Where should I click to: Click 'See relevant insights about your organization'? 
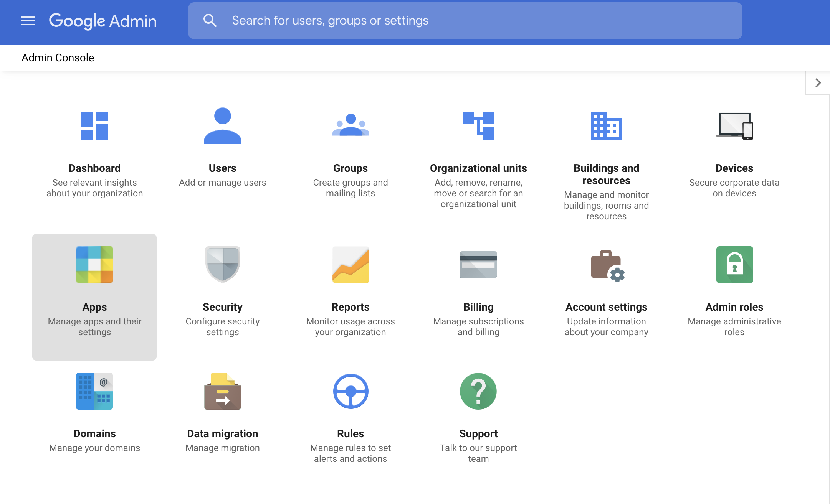click(94, 188)
